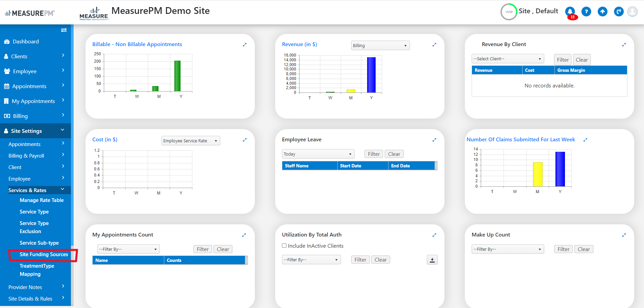Expand the Utilization By Total Auth widget

tap(434, 235)
